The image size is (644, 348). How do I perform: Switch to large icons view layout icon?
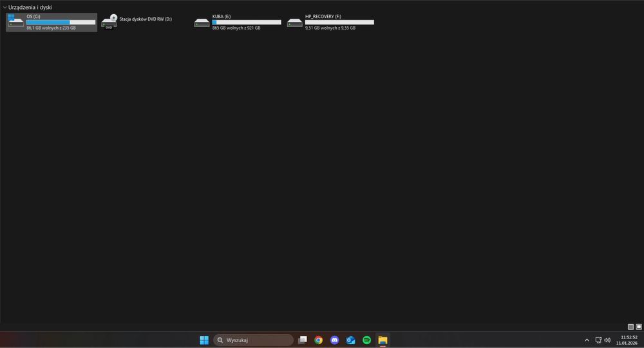click(639, 327)
